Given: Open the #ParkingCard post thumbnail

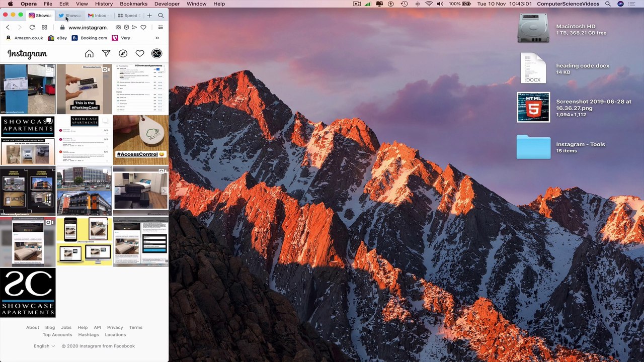Looking at the screenshot, I should coord(84,88).
